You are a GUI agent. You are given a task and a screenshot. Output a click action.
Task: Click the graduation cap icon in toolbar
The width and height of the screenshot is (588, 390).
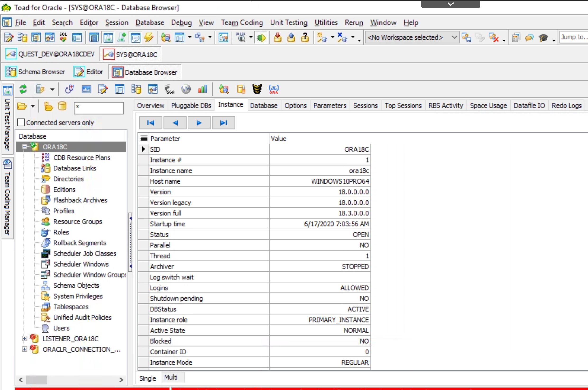tap(543, 38)
